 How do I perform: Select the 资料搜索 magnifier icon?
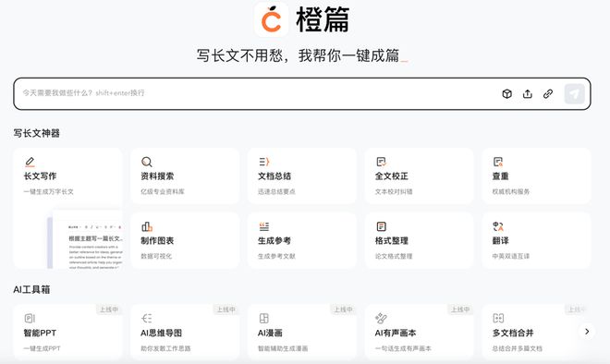coord(147,162)
